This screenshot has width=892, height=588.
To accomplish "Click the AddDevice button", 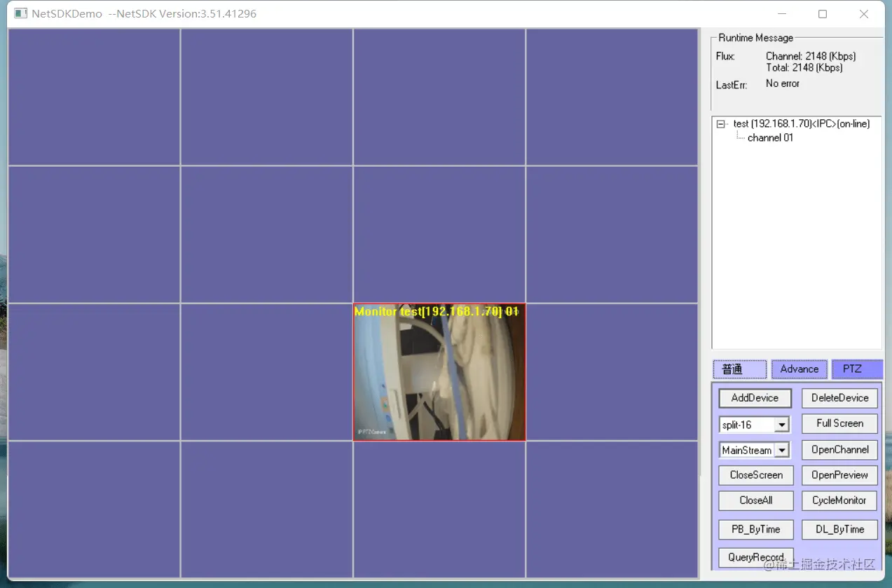I will pos(755,398).
